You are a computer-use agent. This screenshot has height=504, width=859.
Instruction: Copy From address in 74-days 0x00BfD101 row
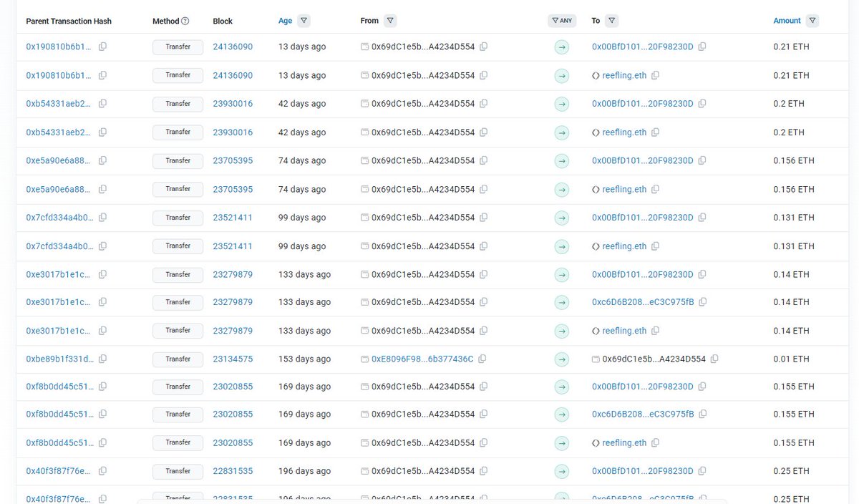(x=484, y=160)
